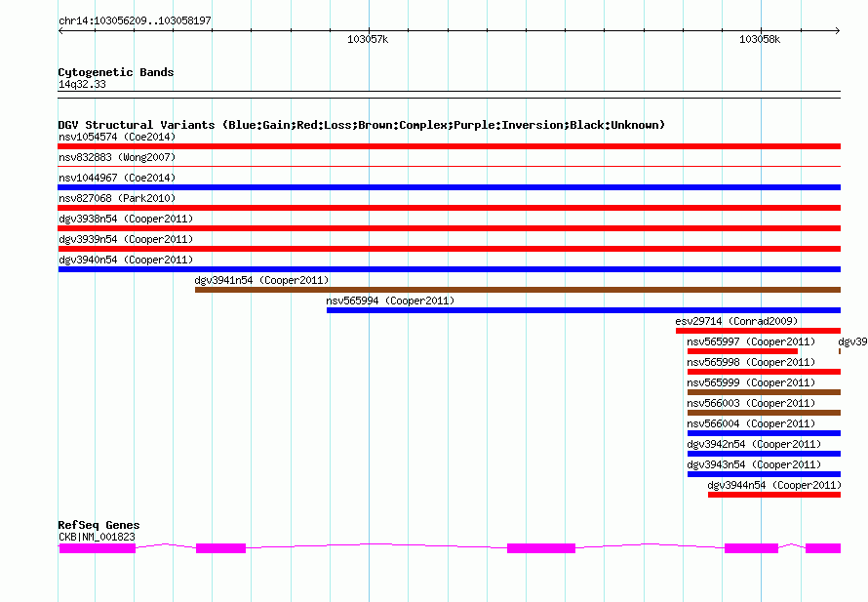This screenshot has height=602, width=868.
Task: Select dgv3942n54 (Cooper2011) label
Action: pyautogui.click(x=754, y=444)
